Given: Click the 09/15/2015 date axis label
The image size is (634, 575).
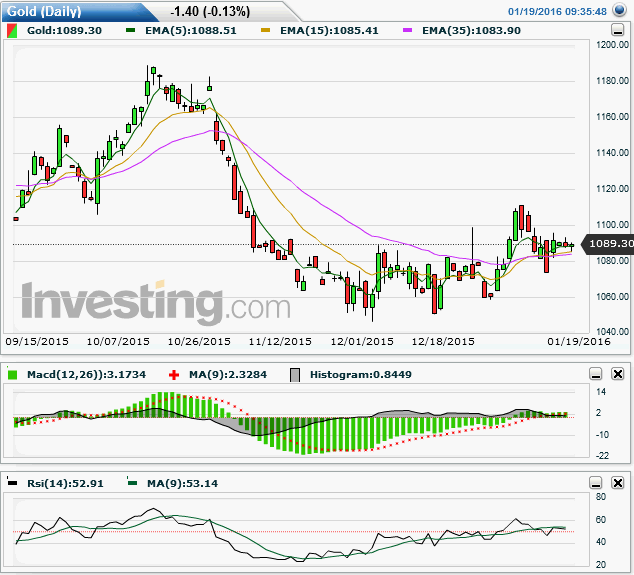Looking at the screenshot, I should pyautogui.click(x=37, y=342).
